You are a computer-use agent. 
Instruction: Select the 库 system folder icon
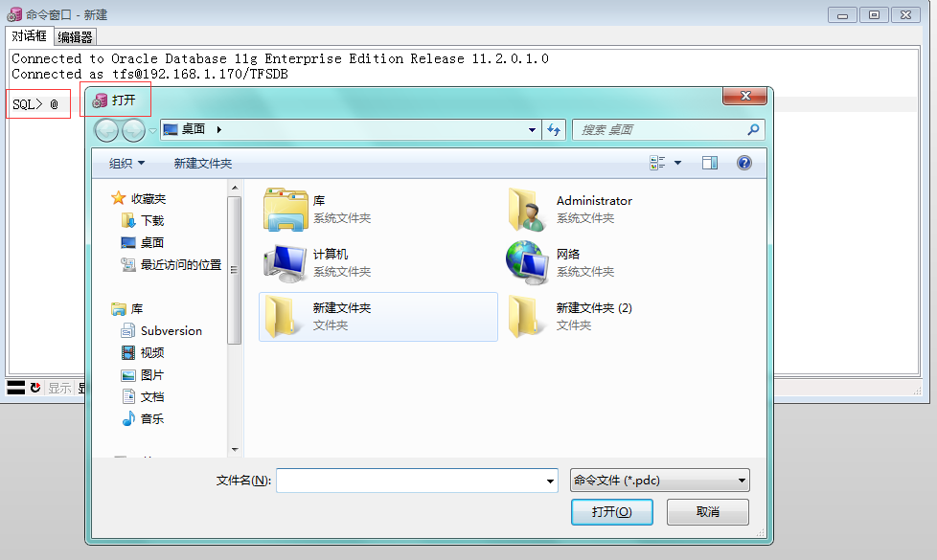(286, 210)
